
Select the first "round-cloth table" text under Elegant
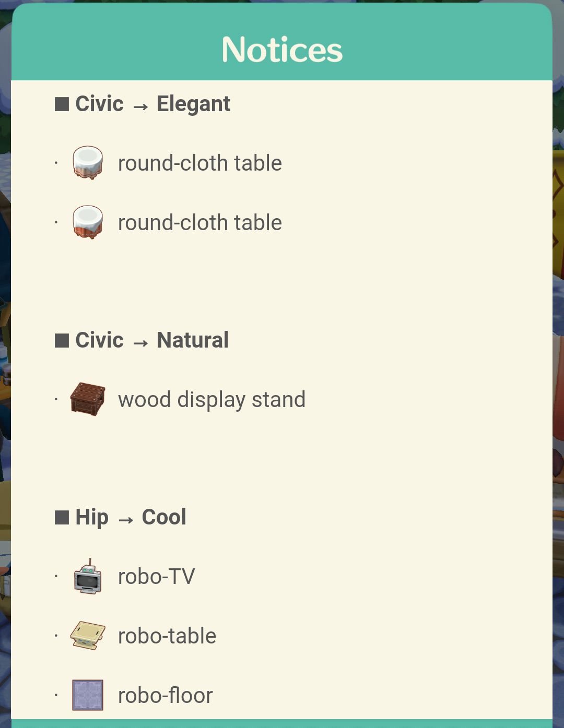tap(200, 163)
